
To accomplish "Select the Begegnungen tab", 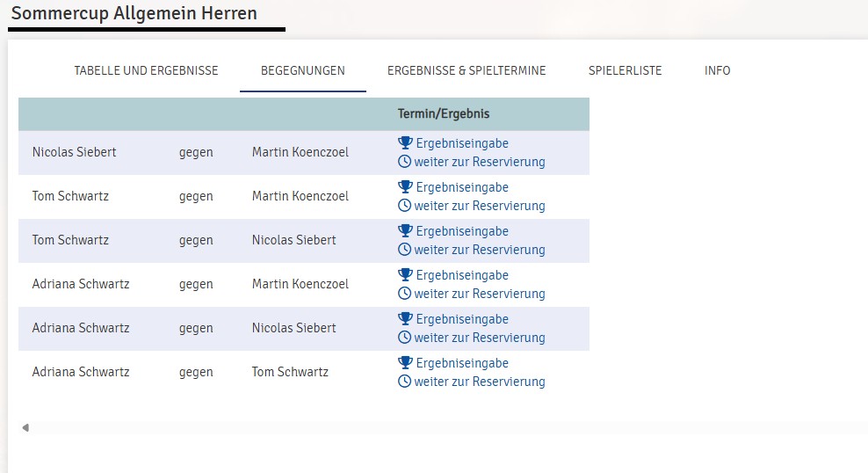I will (x=303, y=71).
